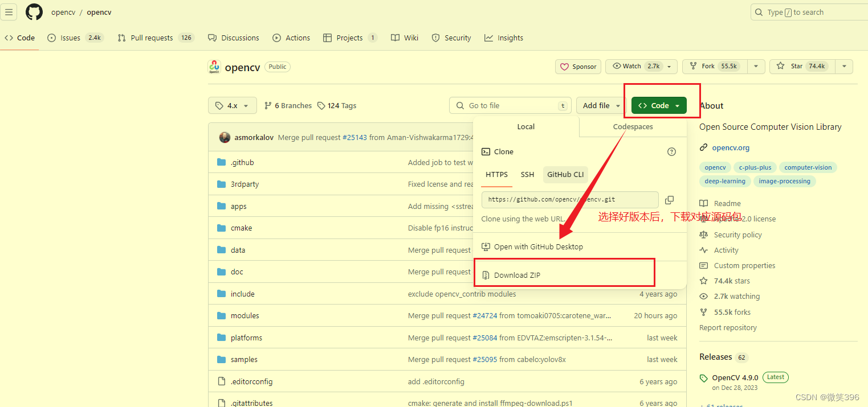Click the asmorkalov author avatar
This screenshot has width=868, height=407.
click(x=225, y=137)
